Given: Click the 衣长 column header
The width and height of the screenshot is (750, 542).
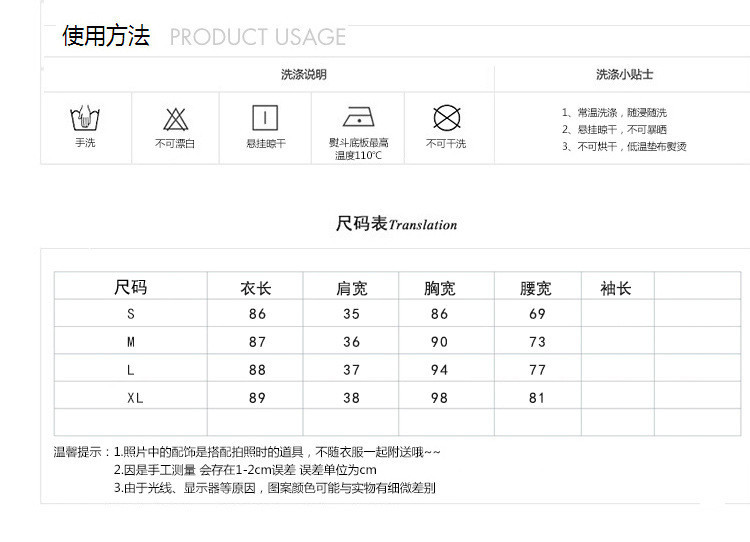Looking at the screenshot, I should click(x=256, y=288).
